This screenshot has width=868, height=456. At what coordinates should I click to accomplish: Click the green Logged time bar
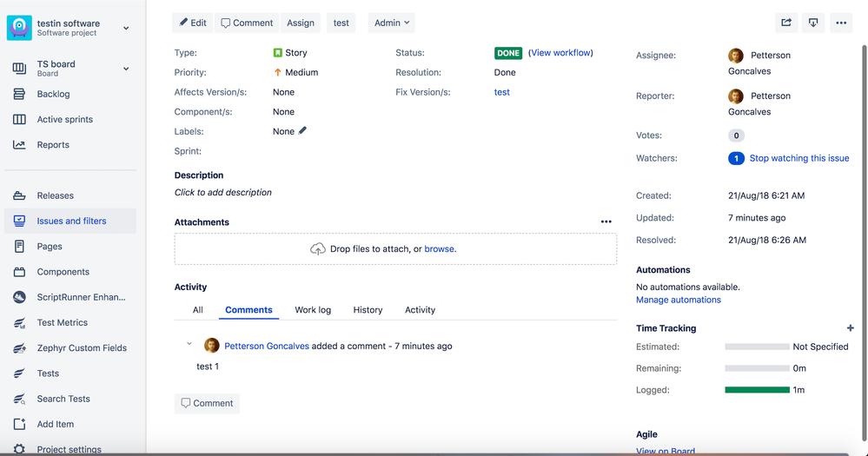[757, 390]
